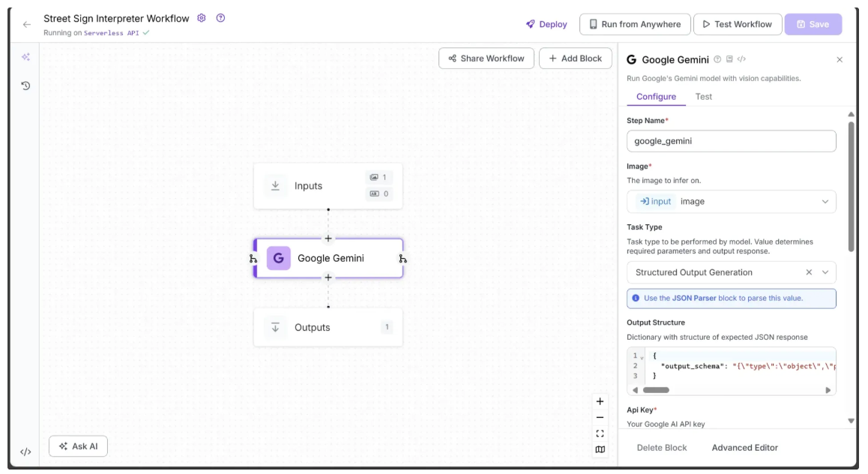
Task: Click Run from Anywhere button
Action: click(x=635, y=24)
